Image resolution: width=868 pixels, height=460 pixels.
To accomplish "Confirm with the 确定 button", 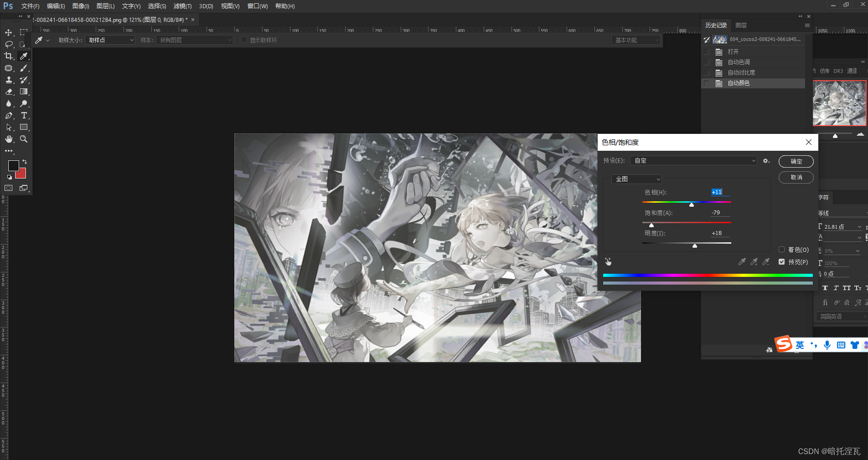I will 796,161.
